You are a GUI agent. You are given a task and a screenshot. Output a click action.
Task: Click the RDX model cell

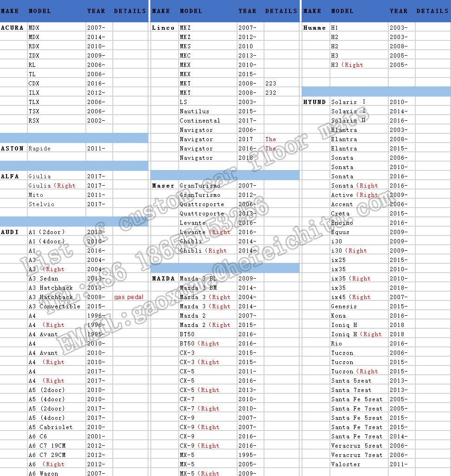tap(57, 46)
